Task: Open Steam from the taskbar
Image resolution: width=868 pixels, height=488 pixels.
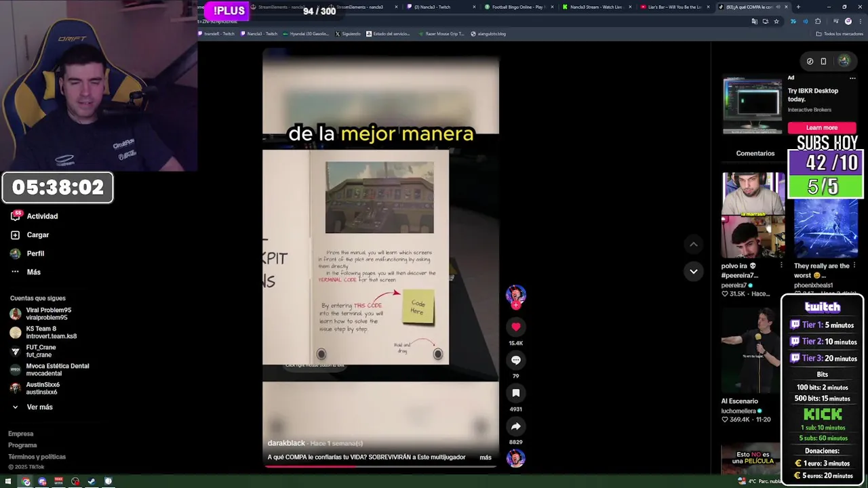Action: (92, 481)
